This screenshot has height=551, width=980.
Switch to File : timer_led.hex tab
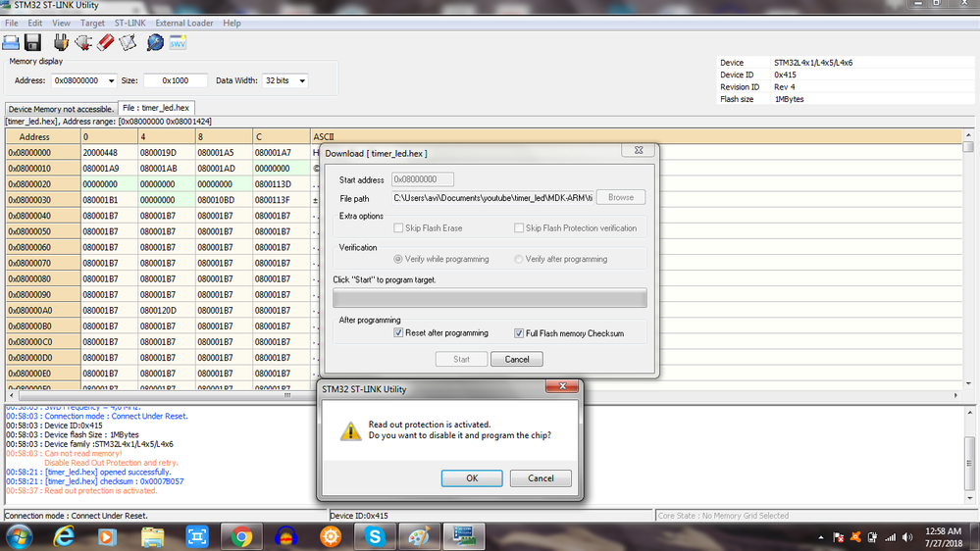point(156,108)
